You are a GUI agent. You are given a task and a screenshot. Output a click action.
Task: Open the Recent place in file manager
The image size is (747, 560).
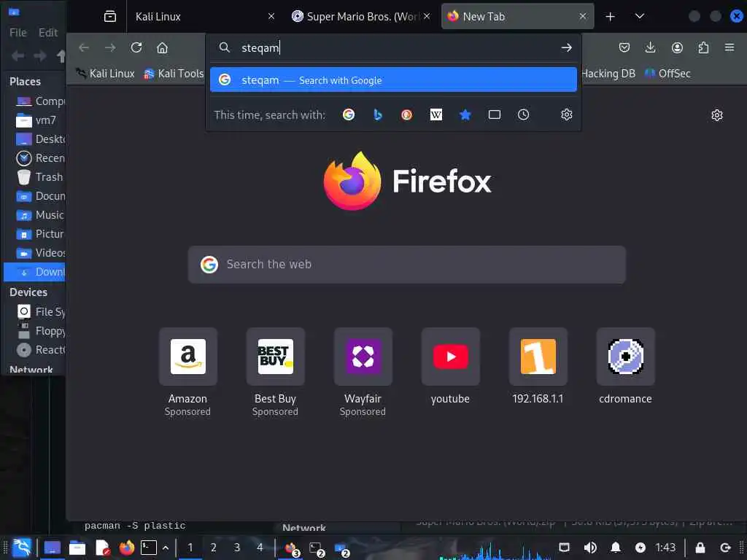coord(35,158)
